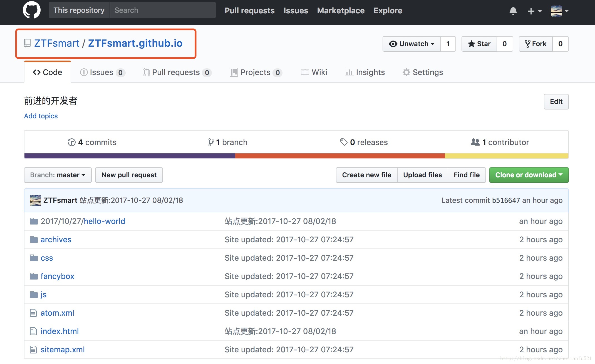Click the commits history clock icon

(x=71, y=142)
